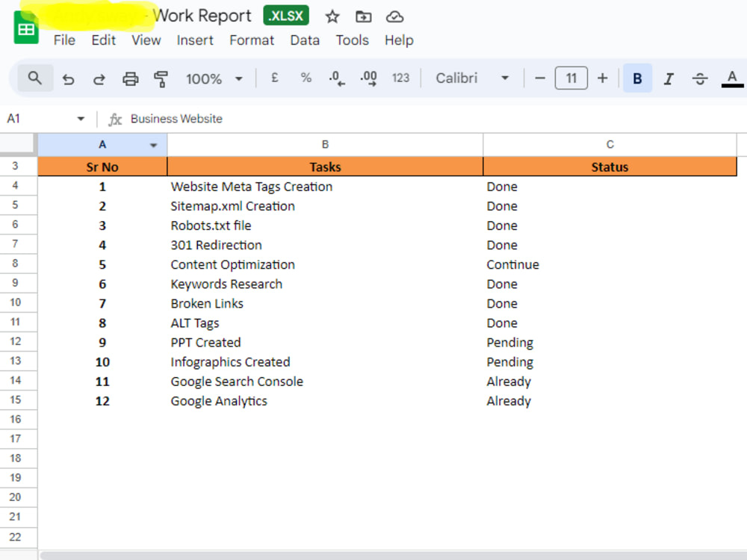Click the fx function icon
This screenshot has height=560, width=747.
(115, 119)
